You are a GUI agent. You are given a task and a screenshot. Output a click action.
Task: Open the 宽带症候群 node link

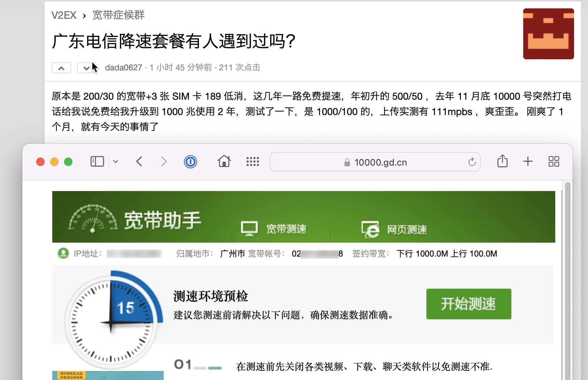pos(118,15)
